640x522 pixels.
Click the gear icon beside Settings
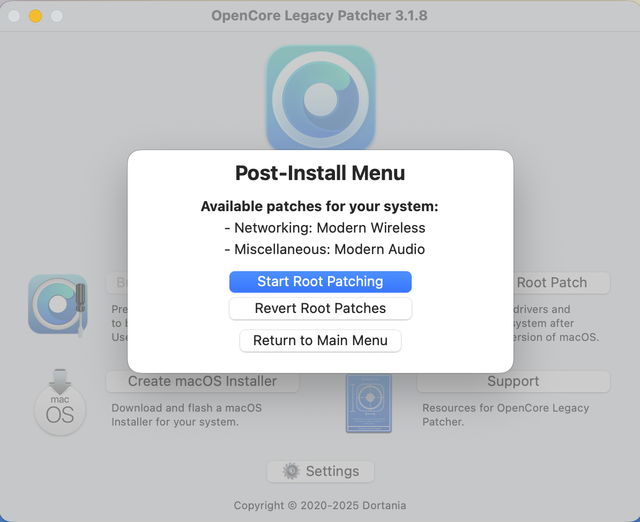291,471
